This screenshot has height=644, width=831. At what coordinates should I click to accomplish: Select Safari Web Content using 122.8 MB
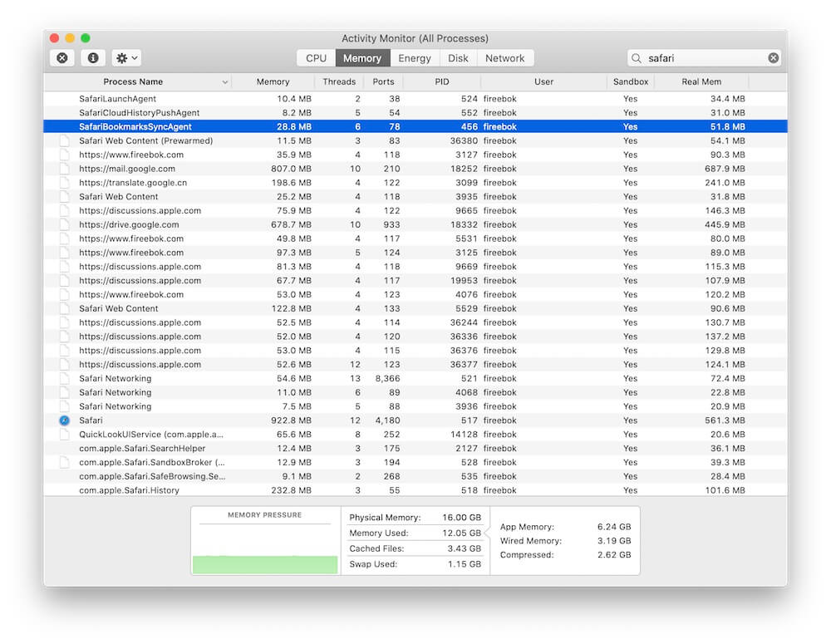coord(415,308)
